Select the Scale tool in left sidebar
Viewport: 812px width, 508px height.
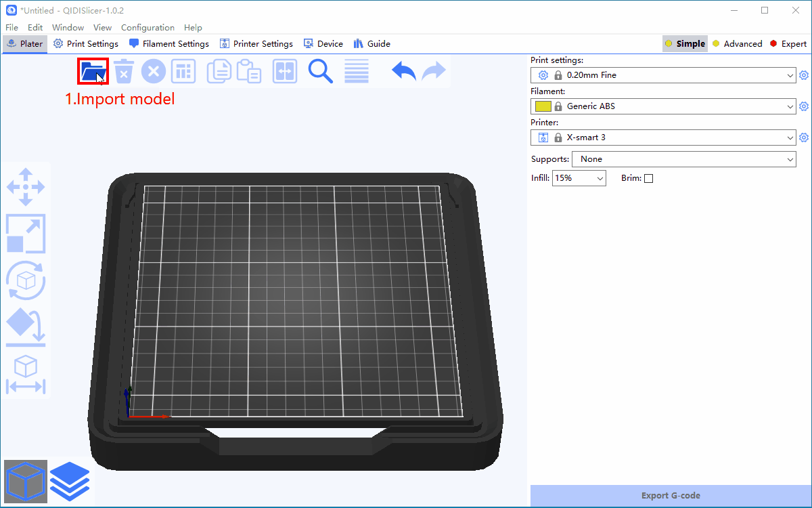pyautogui.click(x=26, y=234)
